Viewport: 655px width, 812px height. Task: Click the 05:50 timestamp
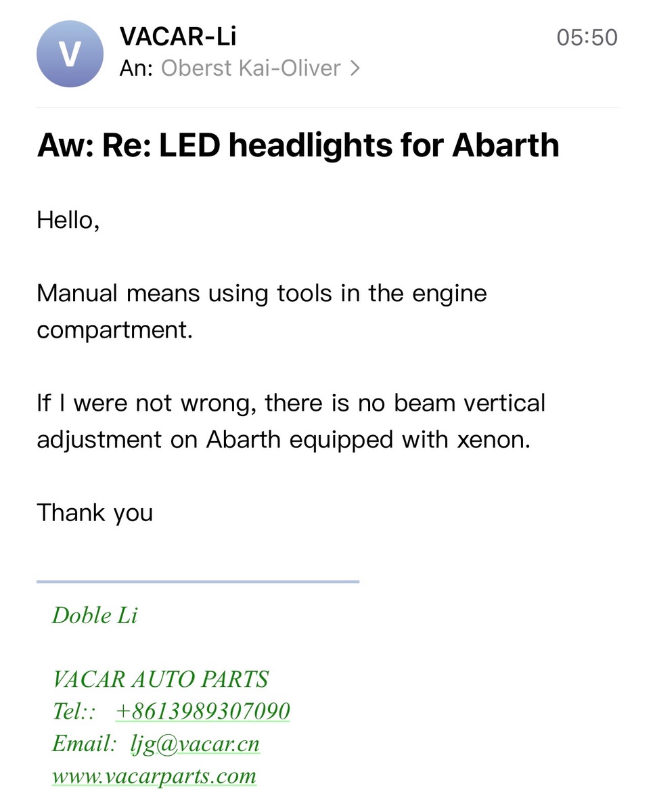click(587, 38)
